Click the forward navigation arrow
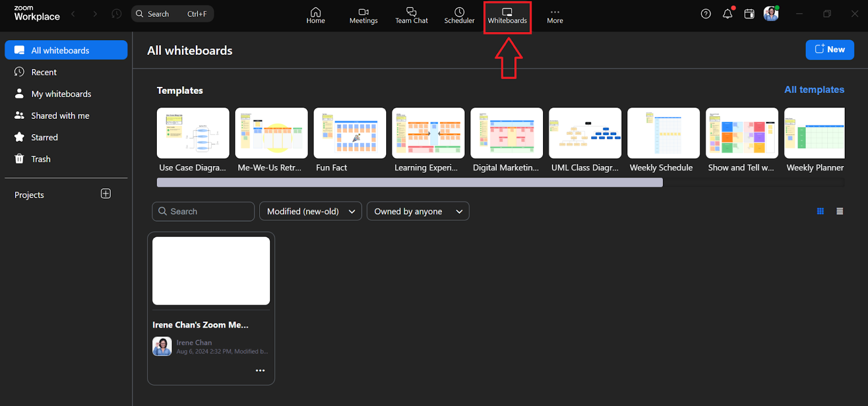The image size is (868, 406). [95, 14]
